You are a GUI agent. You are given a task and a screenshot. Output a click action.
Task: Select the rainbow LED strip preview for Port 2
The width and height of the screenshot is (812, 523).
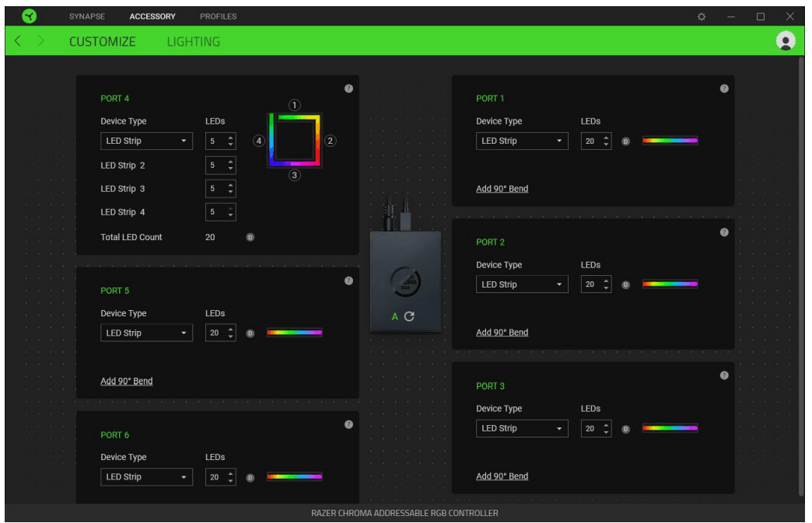coord(670,284)
